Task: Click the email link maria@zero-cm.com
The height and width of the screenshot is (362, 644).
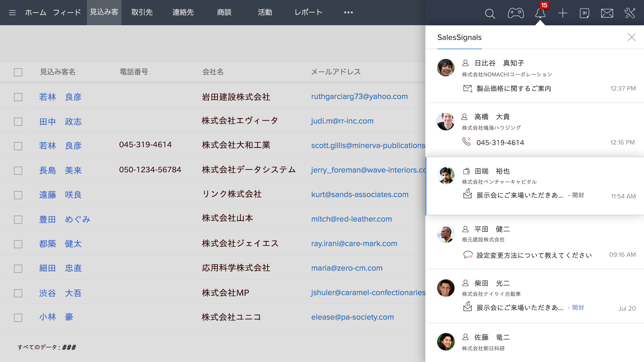Action: coord(347,268)
